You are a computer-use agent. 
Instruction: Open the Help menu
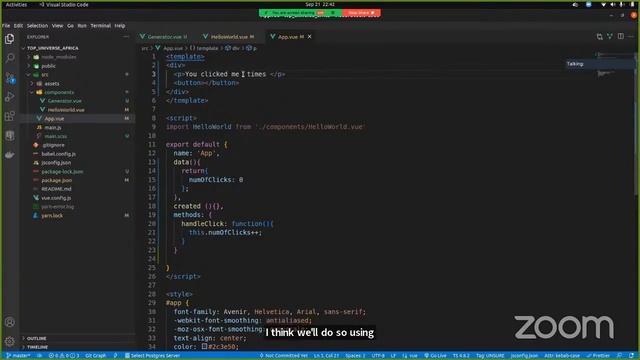tap(120, 26)
